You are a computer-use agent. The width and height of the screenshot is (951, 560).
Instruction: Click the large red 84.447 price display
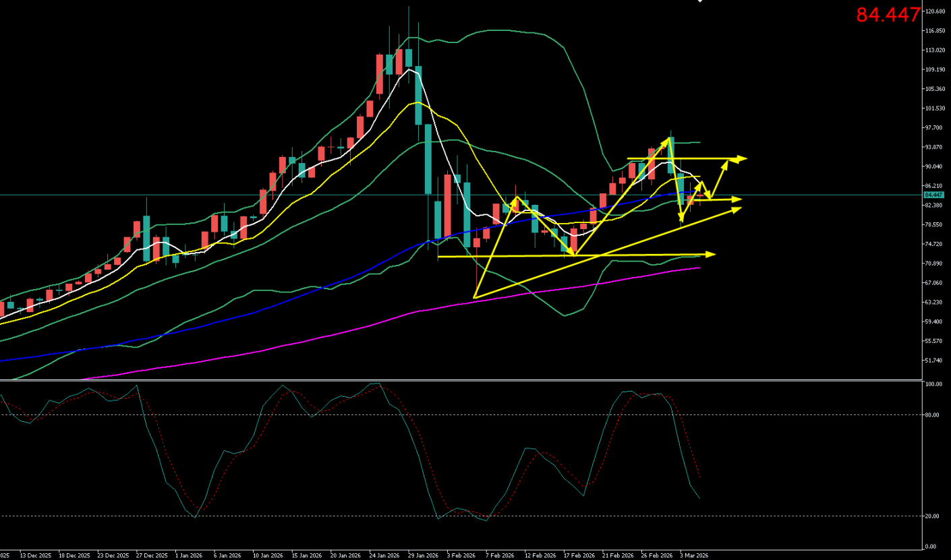(x=888, y=15)
